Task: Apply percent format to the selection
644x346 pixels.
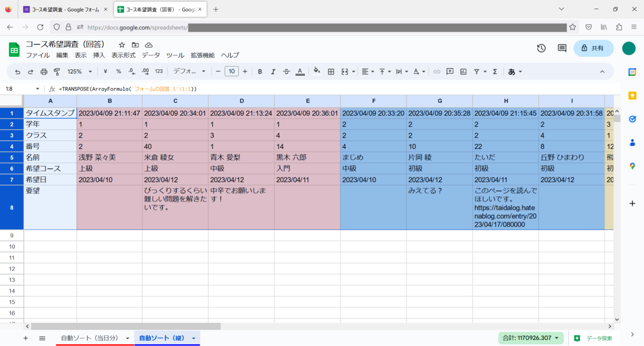Action: pyautogui.click(x=119, y=71)
